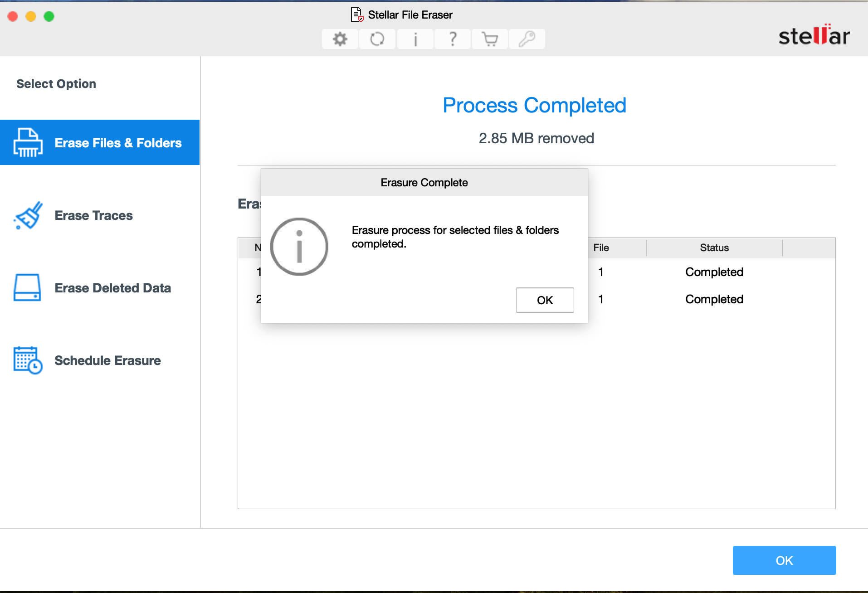Click the key activation icon
This screenshot has width=868, height=593.
click(527, 39)
